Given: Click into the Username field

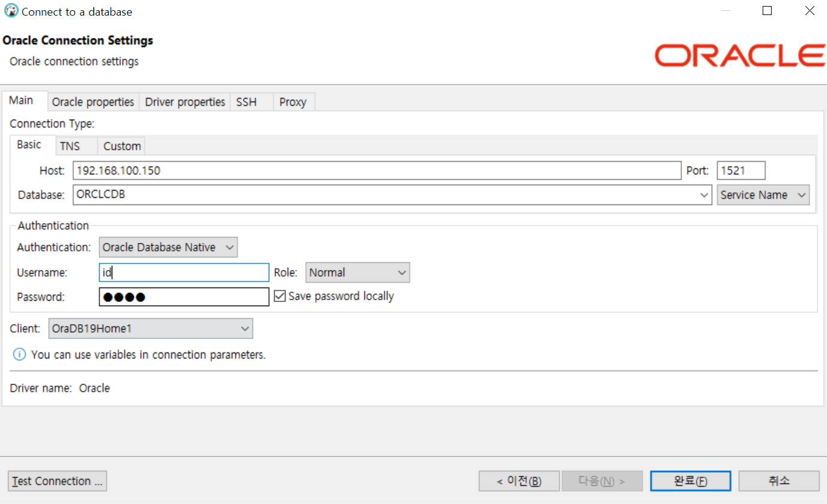Looking at the screenshot, I should tap(184, 272).
